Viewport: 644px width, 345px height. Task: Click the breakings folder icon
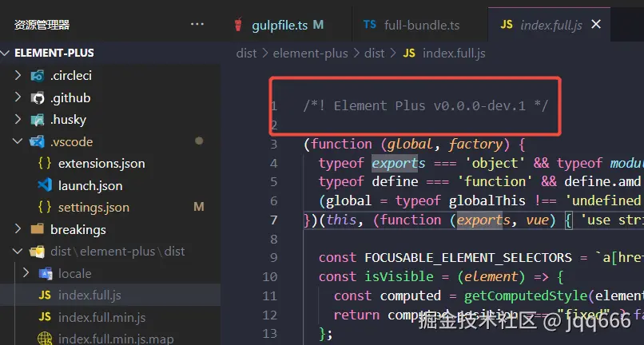pyautogui.click(x=38, y=229)
